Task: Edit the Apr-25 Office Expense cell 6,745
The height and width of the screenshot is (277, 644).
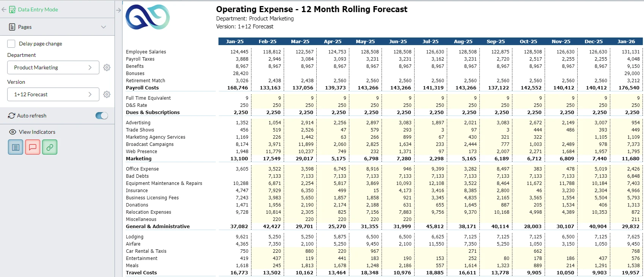Action: pyautogui.click(x=333, y=169)
